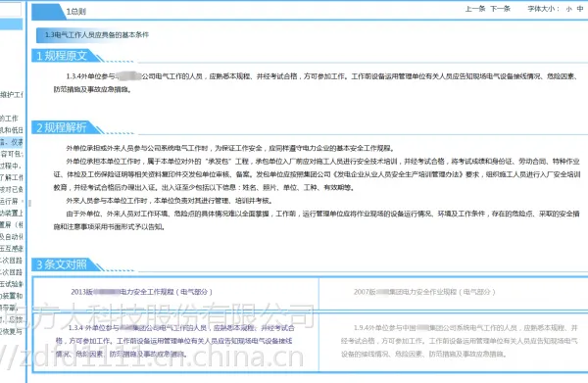588x383 pixels.
Task: Click the sidebar splitter handle
Action: 29,203
